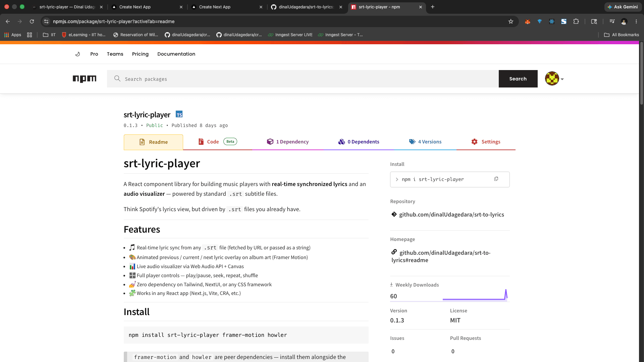644x362 pixels.
Task: Click the MIT license value
Action: 455,320
